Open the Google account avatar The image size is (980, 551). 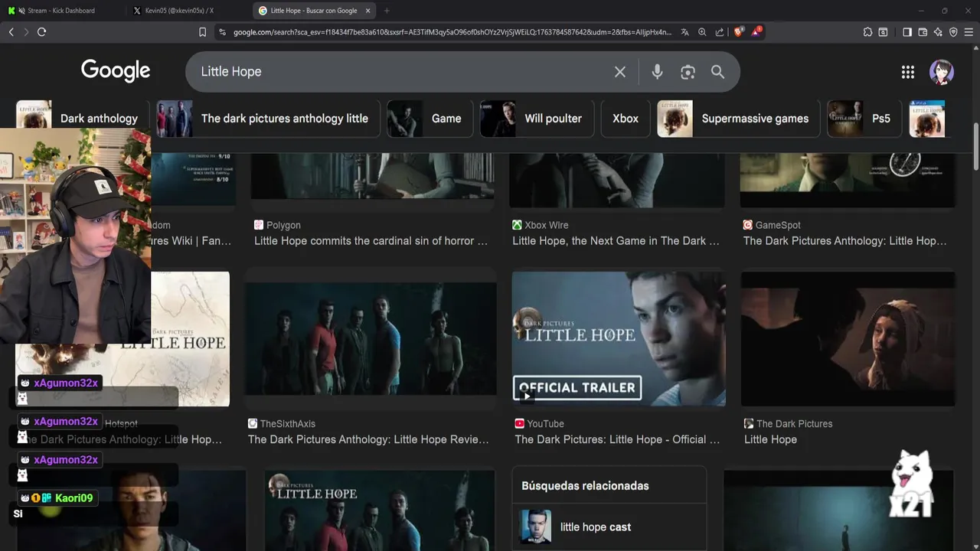(942, 72)
